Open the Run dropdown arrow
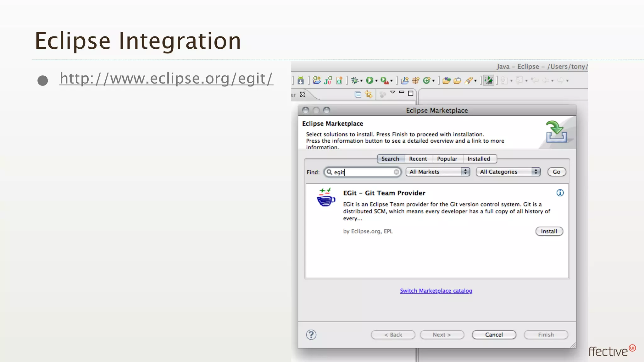The width and height of the screenshot is (644, 362). 376,81
